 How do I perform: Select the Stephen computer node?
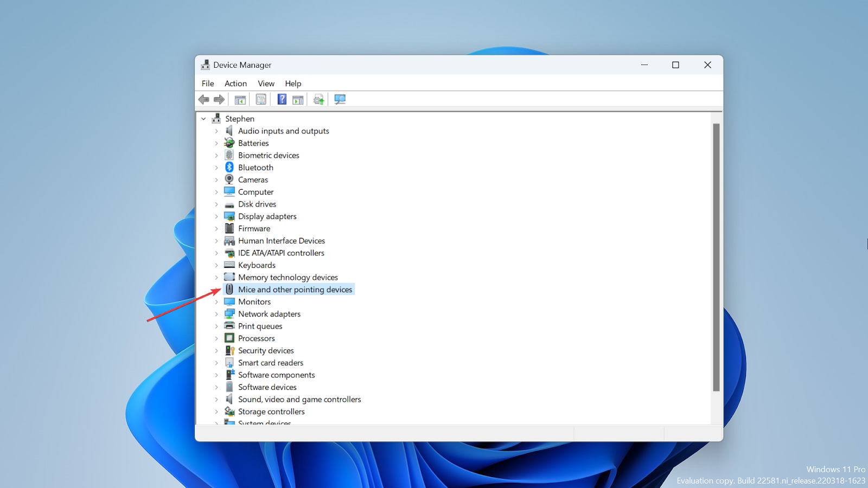pos(240,119)
